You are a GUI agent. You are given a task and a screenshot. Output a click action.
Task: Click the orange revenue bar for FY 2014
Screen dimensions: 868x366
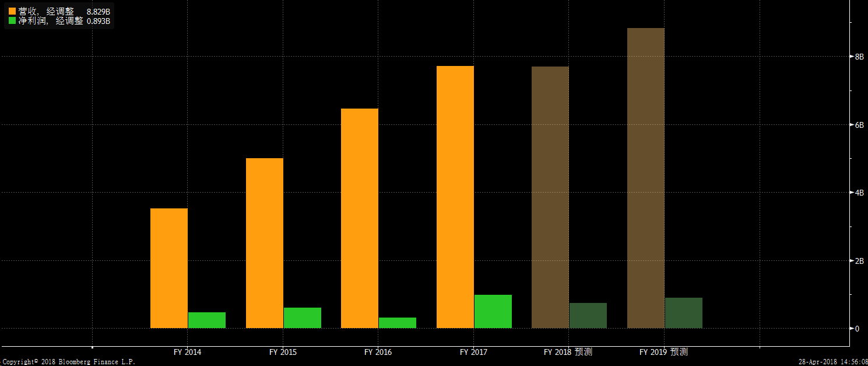[169, 268]
